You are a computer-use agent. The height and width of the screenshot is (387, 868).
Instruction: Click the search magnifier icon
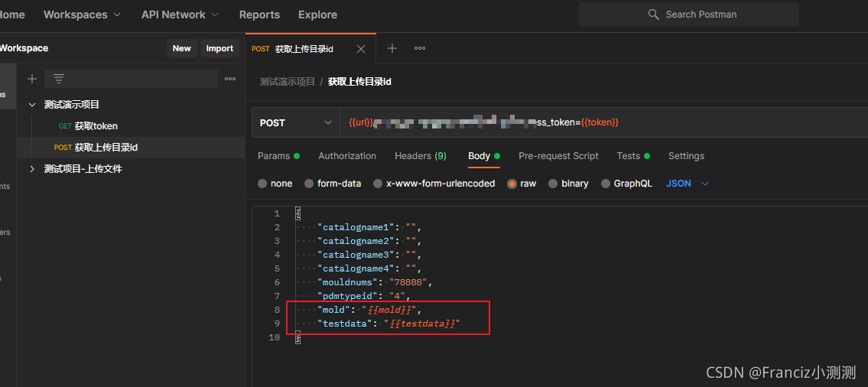point(653,15)
